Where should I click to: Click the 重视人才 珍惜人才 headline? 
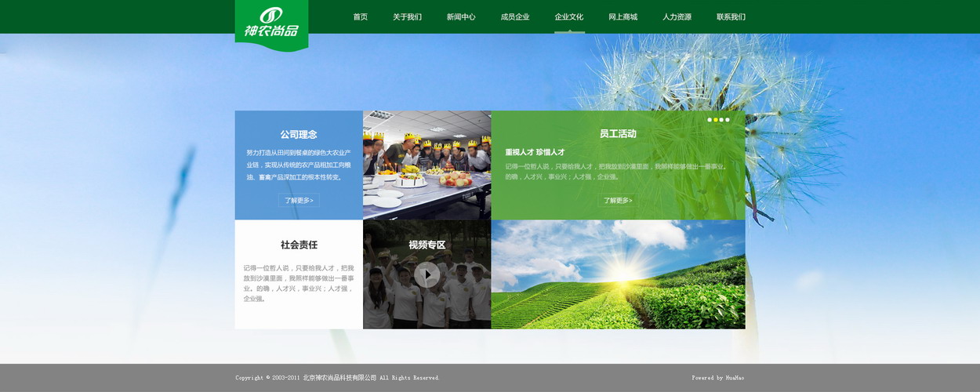535,152
